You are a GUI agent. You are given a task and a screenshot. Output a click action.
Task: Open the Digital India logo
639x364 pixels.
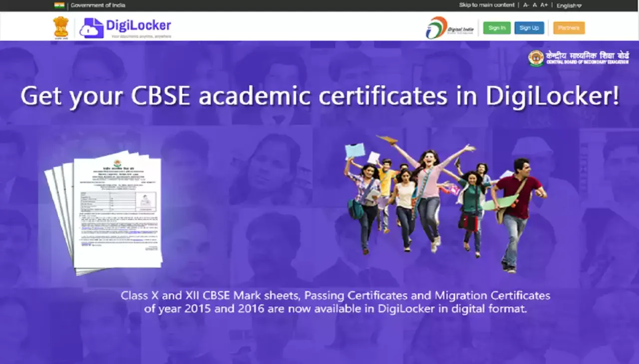point(450,28)
